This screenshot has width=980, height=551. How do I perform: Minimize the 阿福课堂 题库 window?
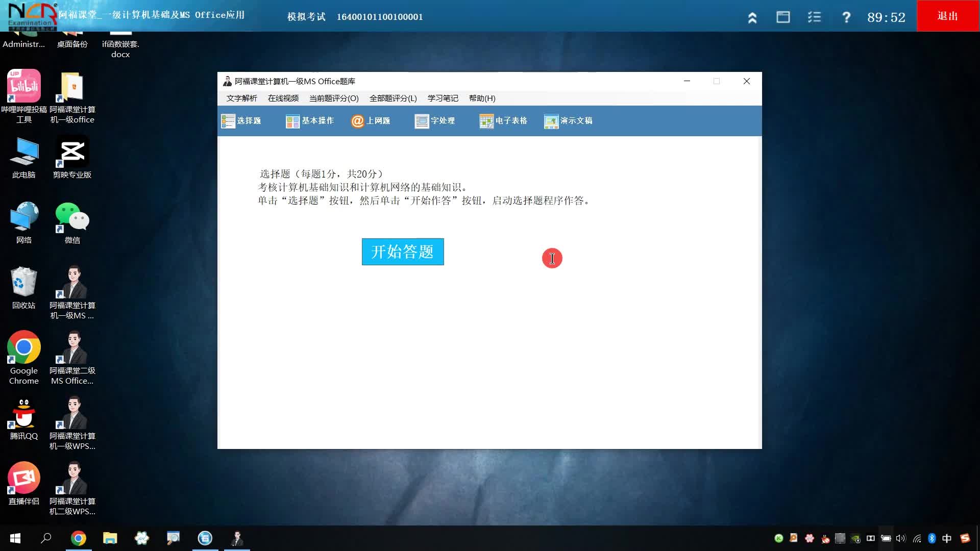click(x=687, y=81)
